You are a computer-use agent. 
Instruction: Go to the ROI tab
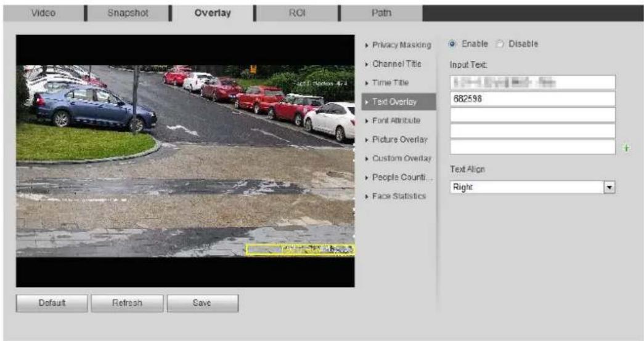(297, 13)
